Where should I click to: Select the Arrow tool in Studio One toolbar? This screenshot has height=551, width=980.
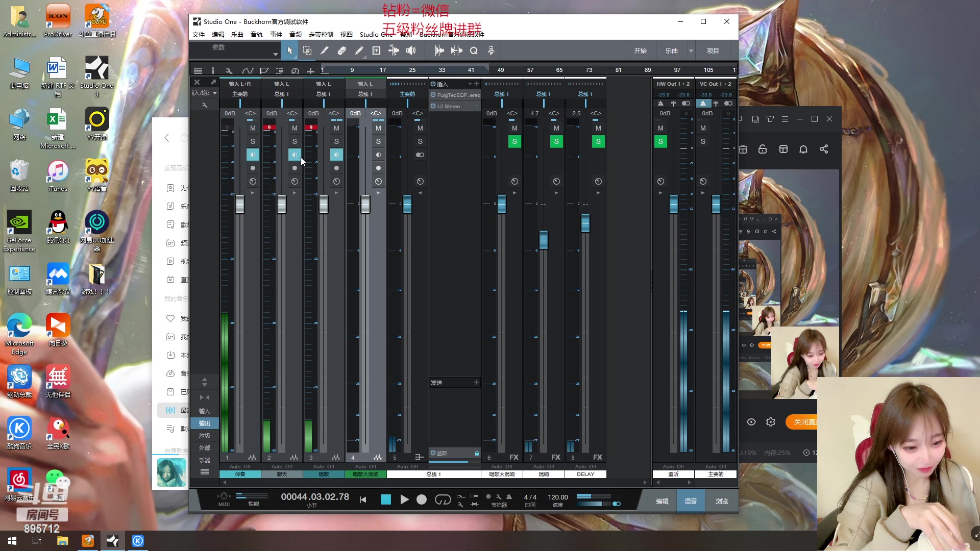tap(289, 51)
